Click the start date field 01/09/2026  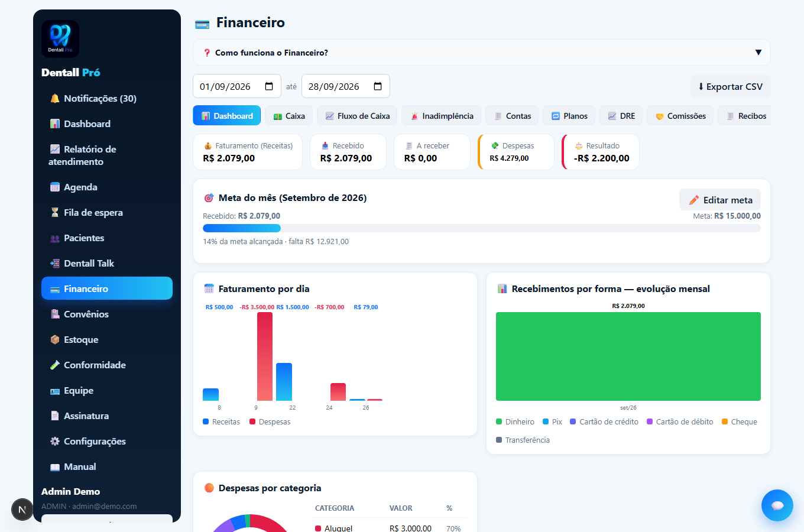237,86
